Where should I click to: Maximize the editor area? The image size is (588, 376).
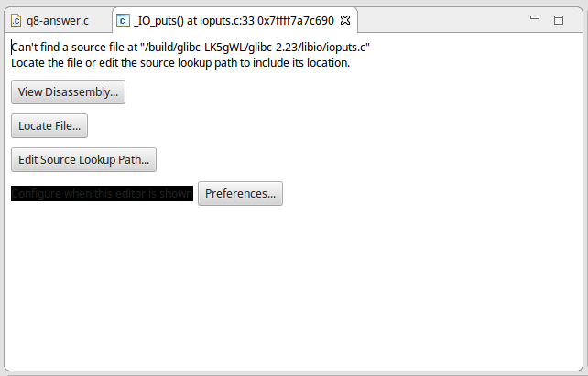559,20
